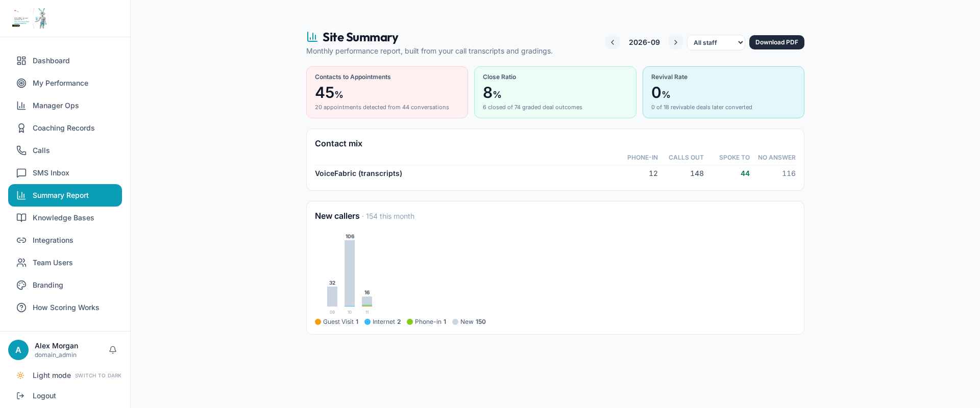Click the Team Users people icon

tap(21, 263)
